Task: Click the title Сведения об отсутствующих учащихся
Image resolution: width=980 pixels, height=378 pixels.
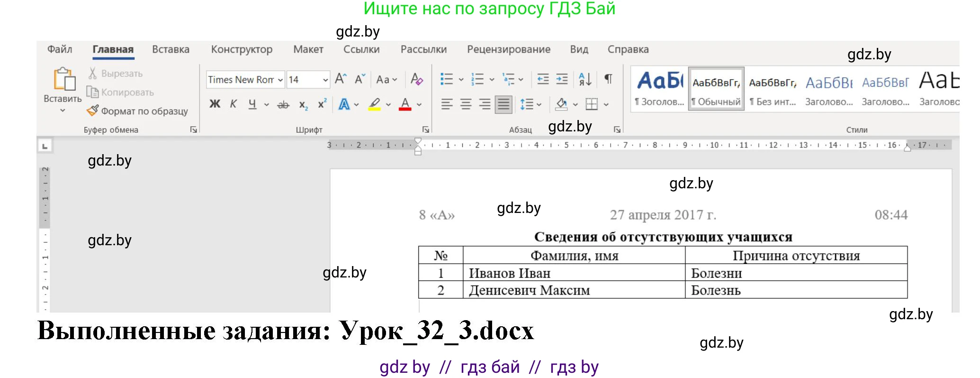Action: [x=663, y=237]
